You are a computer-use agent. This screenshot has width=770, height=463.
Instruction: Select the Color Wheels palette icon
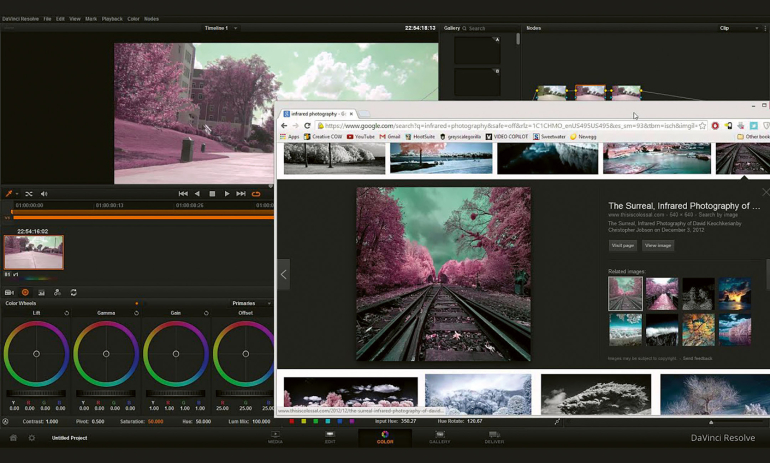click(25, 292)
